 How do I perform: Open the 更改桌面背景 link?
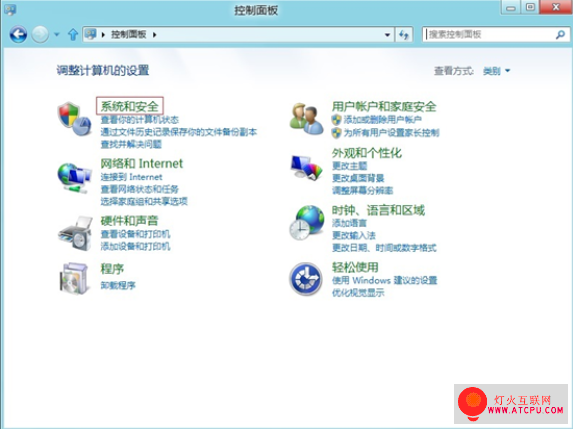(358, 178)
